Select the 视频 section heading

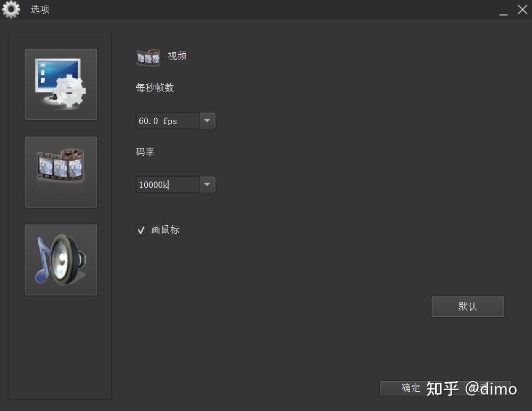point(177,56)
